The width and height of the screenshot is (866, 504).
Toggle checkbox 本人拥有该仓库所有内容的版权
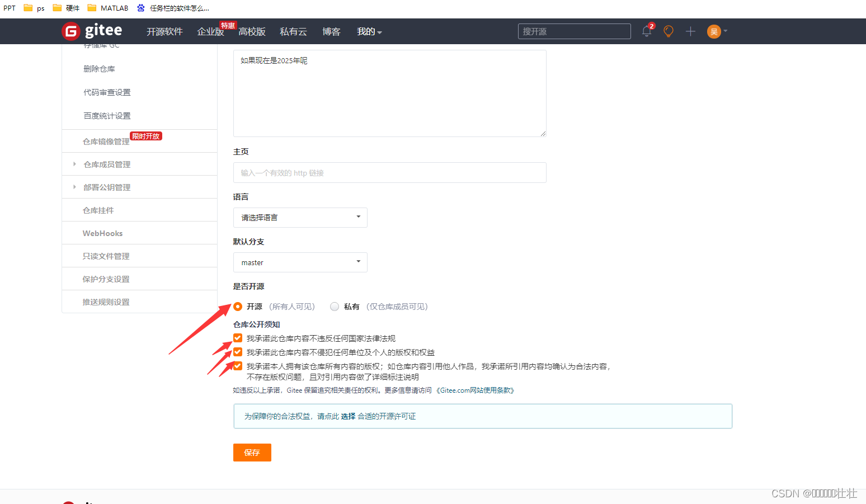(x=238, y=366)
